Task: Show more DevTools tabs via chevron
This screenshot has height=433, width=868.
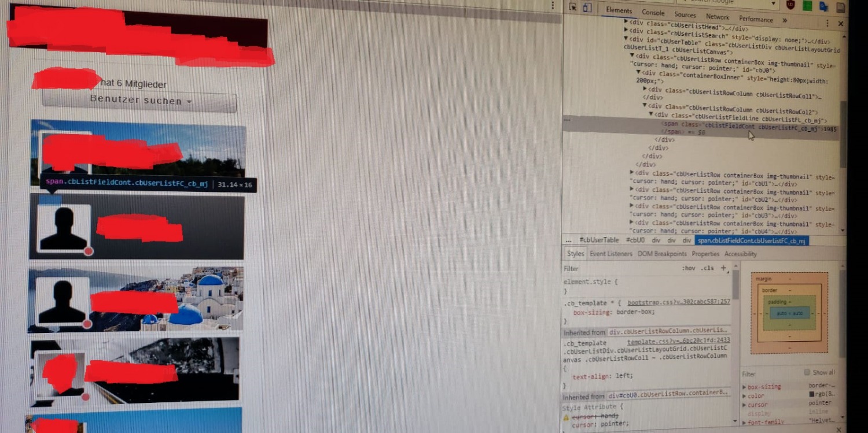Action: (785, 20)
